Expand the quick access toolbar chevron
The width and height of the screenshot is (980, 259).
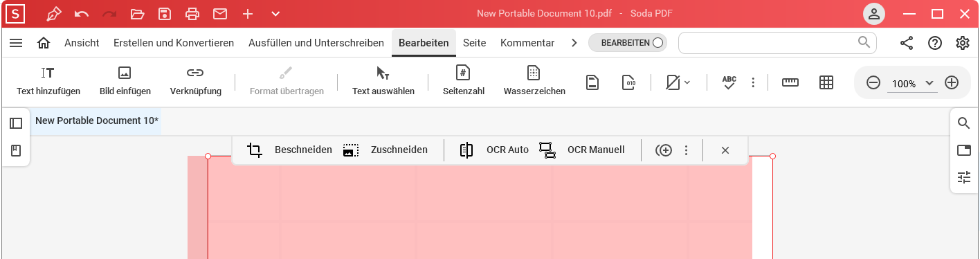(275, 14)
